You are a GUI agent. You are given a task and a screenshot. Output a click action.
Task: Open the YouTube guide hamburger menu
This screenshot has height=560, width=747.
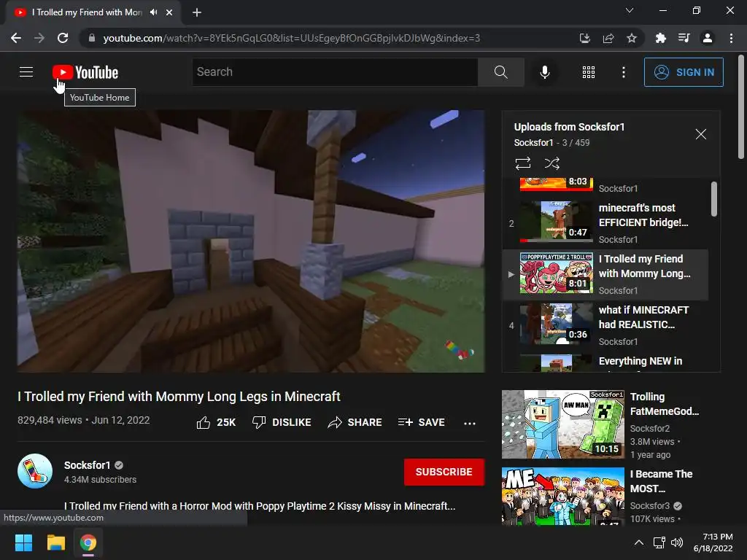[x=26, y=72]
